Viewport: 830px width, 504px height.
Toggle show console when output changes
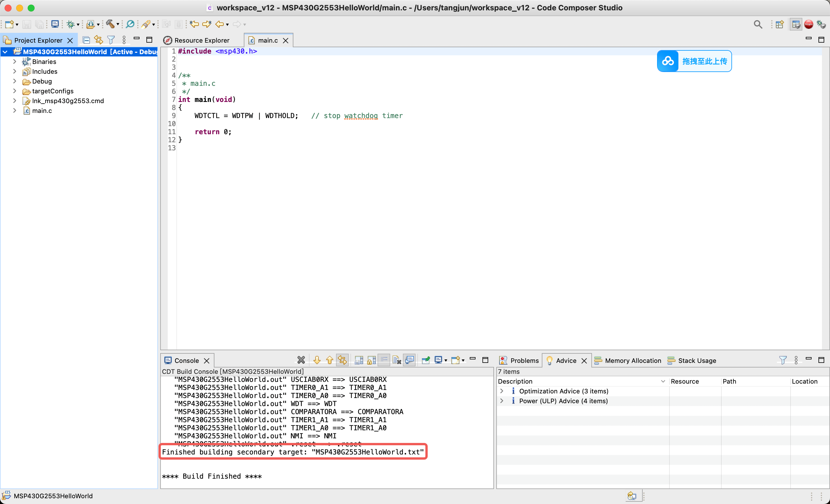409,360
